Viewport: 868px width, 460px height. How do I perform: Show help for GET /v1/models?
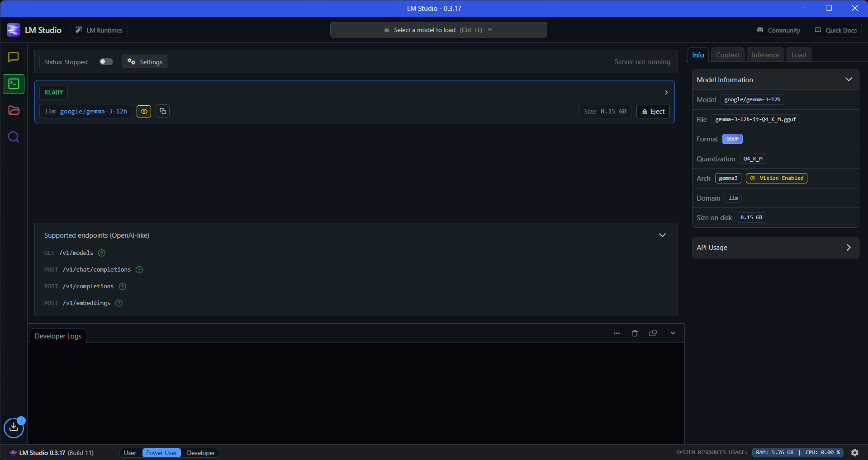[x=102, y=253]
